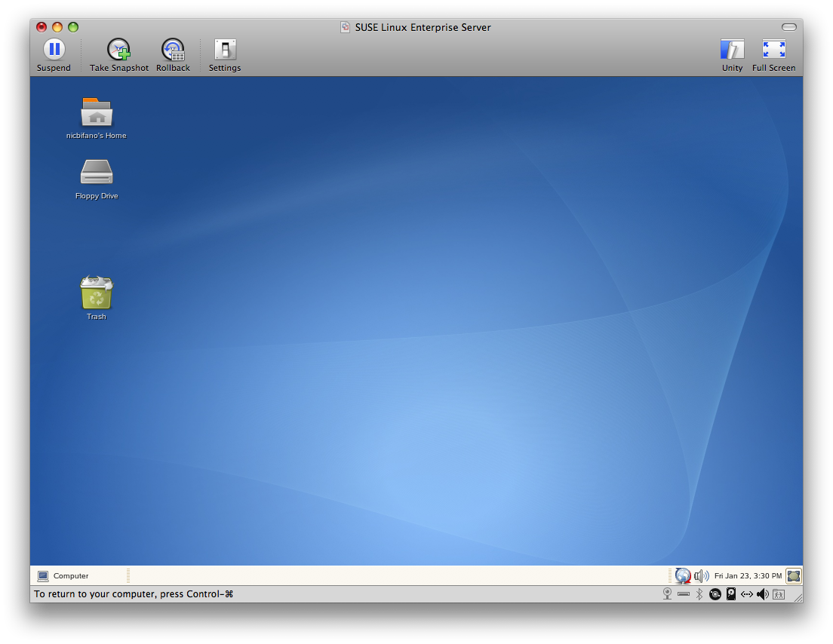Click the CD/DVD drive status icon

tap(715, 594)
